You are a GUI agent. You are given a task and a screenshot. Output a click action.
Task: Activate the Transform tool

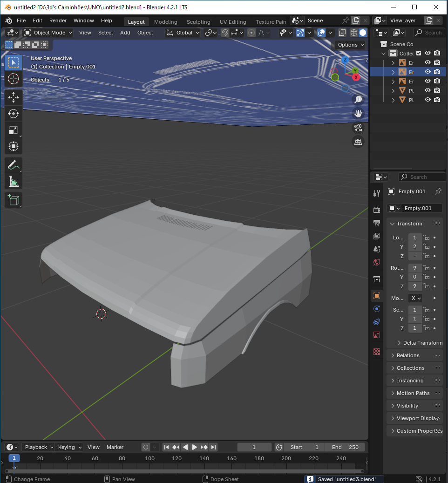click(x=13, y=146)
